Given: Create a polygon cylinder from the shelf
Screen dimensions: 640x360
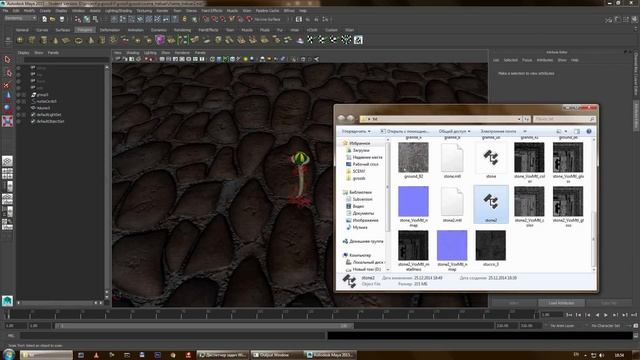Looking at the screenshot, I should (x=44, y=40).
